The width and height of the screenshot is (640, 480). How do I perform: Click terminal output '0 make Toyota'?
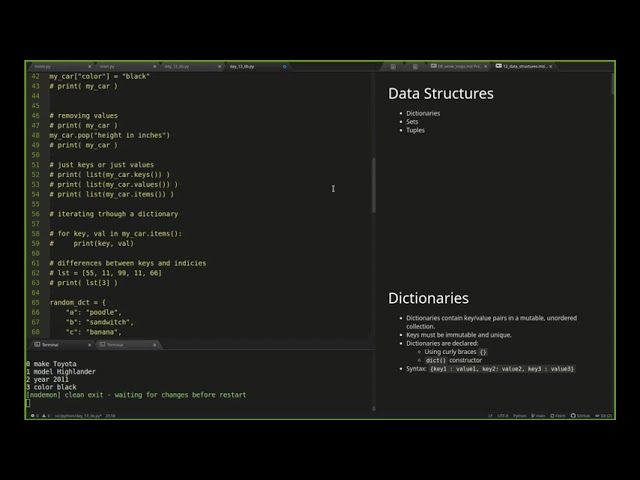click(51, 364)
